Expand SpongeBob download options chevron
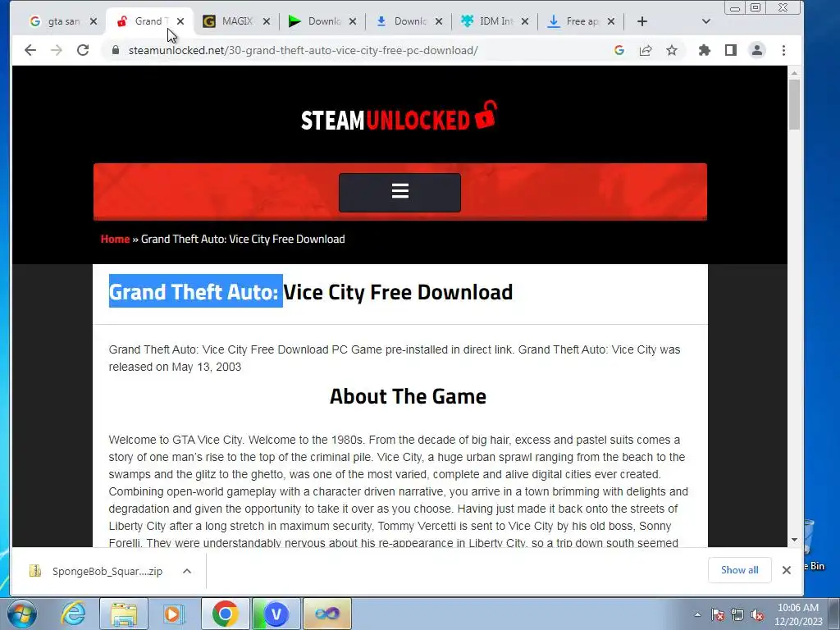Screen dimensions: 840x630 pos(187,571)
